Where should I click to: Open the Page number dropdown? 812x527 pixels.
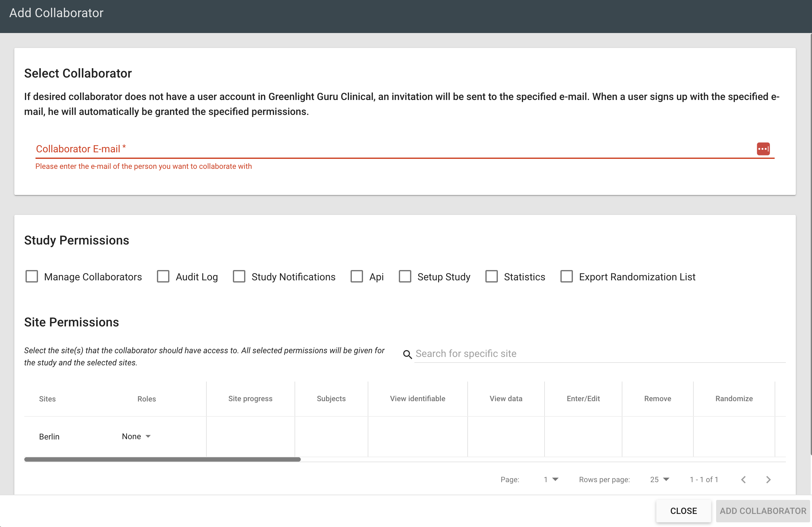point(550,479)
